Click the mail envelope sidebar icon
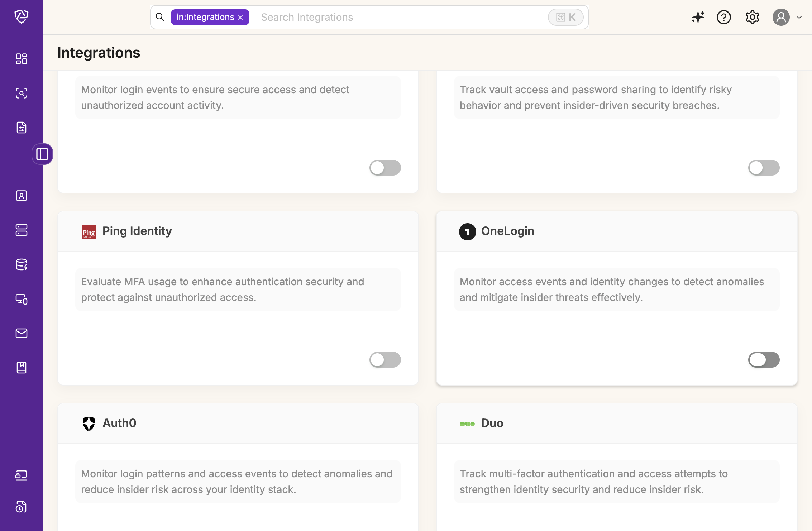The height and width of the screenshot is (531, 812). point(22,333)
